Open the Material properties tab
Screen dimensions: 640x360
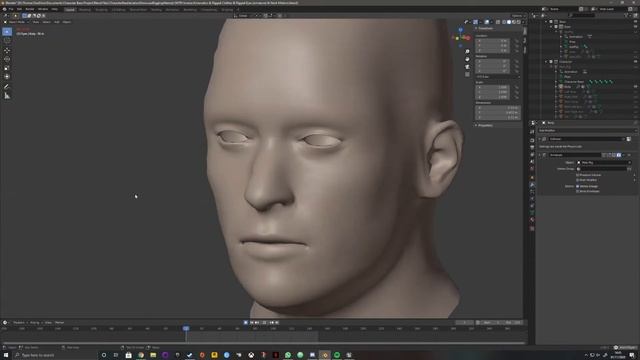(532, 220)
